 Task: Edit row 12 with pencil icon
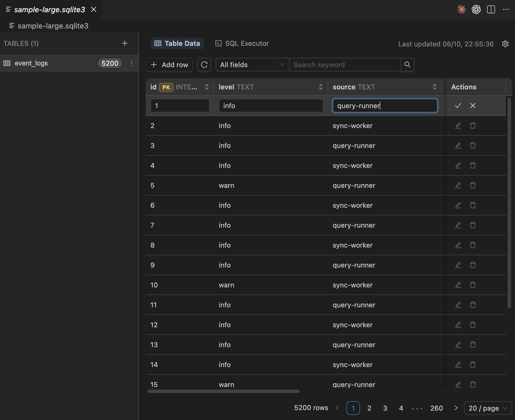[x=458, y=325]
